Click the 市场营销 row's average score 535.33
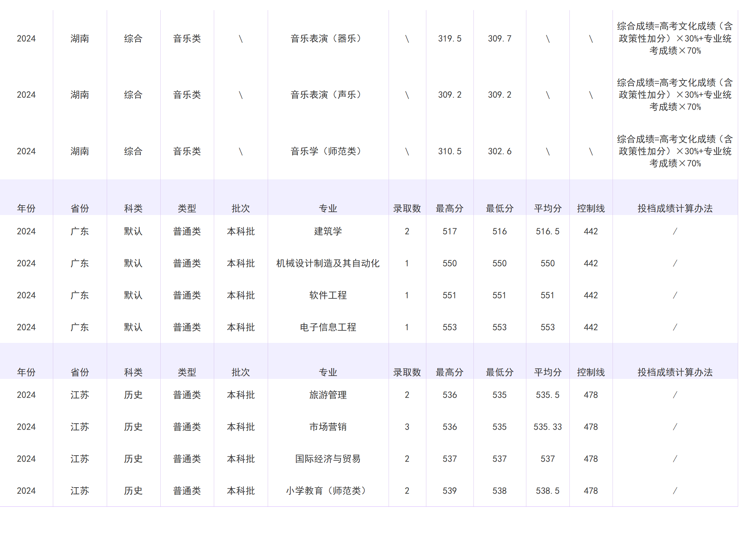This screenshot has width=756, height=534. click(x=547, y=427)
